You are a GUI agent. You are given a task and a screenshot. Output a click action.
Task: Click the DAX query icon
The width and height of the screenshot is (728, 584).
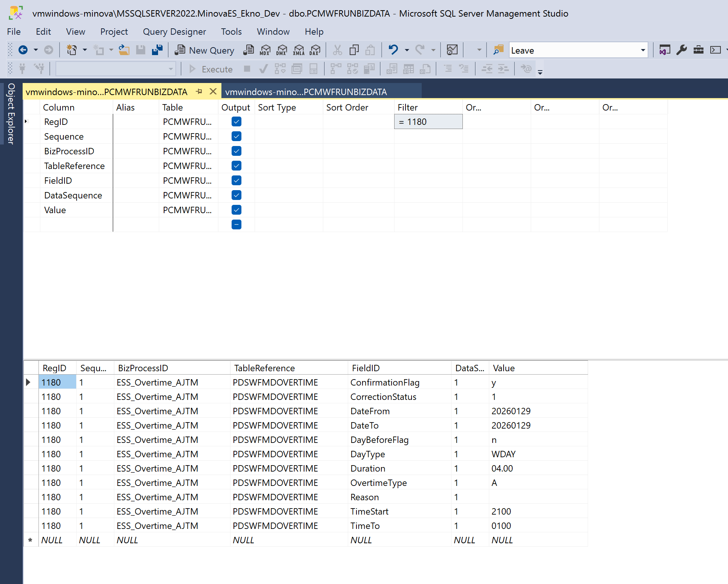[315, 50]
